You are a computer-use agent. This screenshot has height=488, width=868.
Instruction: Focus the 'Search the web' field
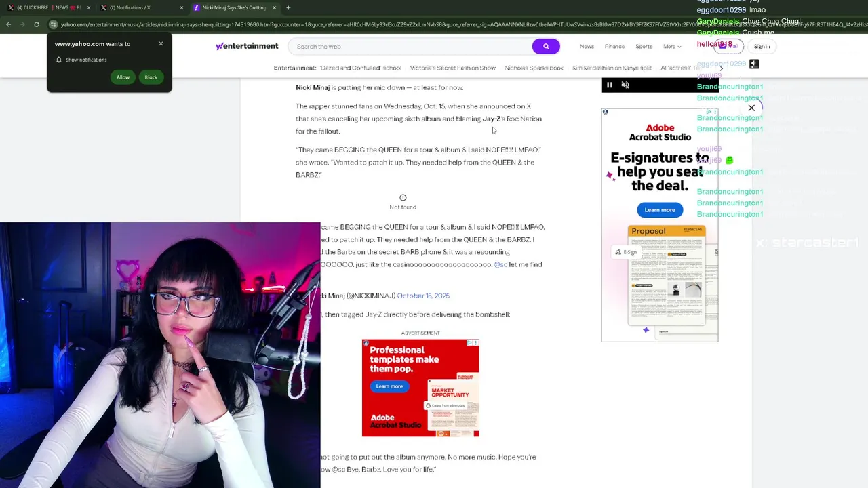[411, 46]
